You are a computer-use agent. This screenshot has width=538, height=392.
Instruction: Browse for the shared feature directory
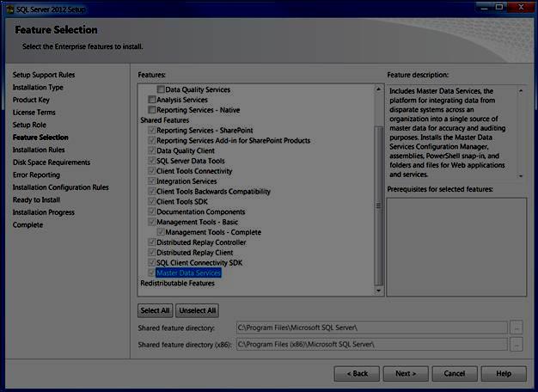[517, 328]
